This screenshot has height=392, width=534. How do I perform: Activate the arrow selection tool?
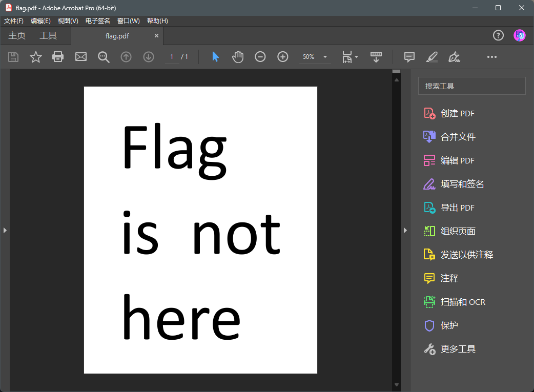click(x=215, y=57)
